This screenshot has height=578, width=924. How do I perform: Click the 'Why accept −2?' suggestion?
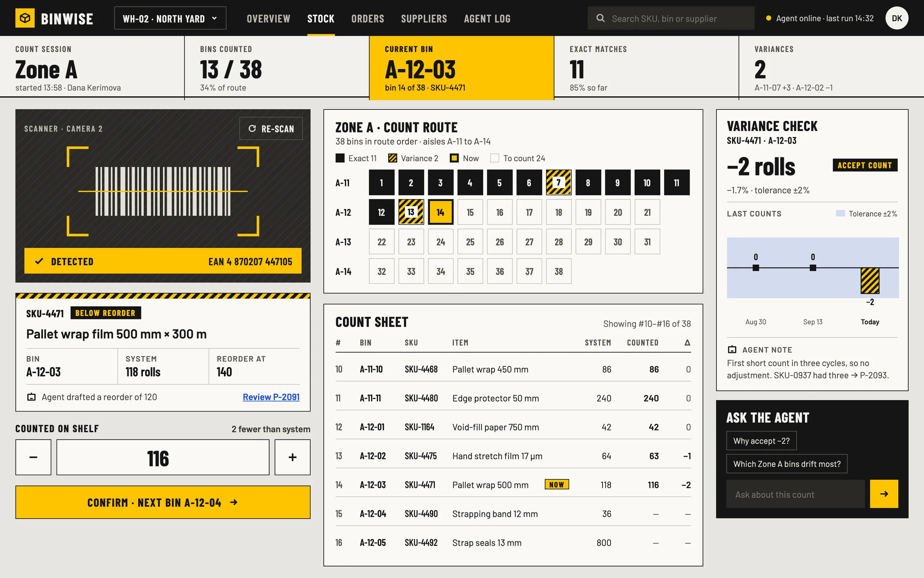[x=761, y=440]
